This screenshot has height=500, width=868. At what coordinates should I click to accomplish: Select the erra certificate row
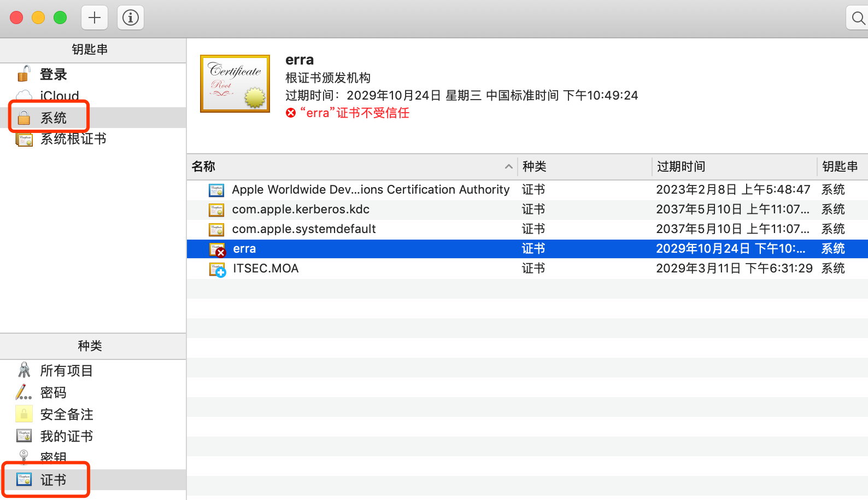244,249
